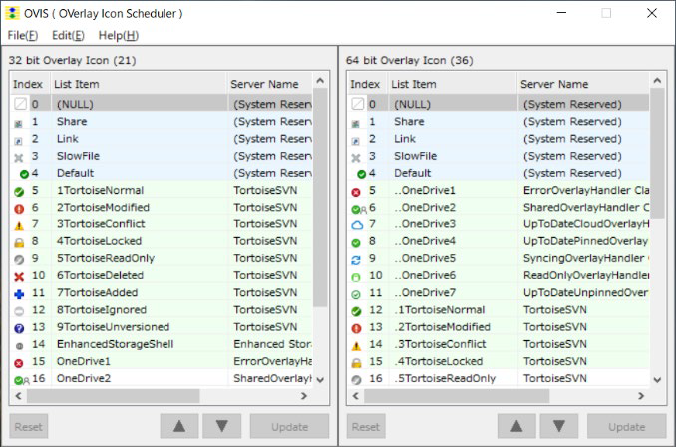Click the red exclamation icon of .2TortoiseModified in the 64 bit list

click(356, 328)
